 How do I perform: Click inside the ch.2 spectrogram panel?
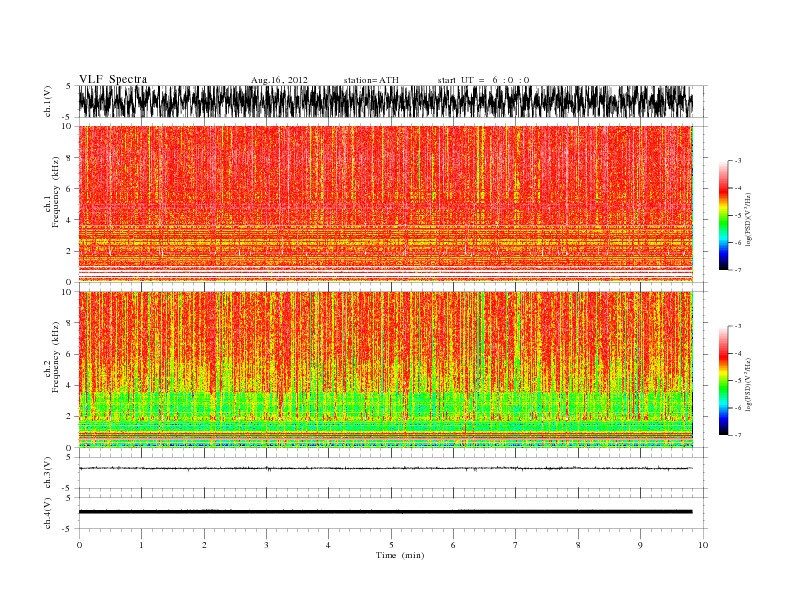click(x=385, y=370)
